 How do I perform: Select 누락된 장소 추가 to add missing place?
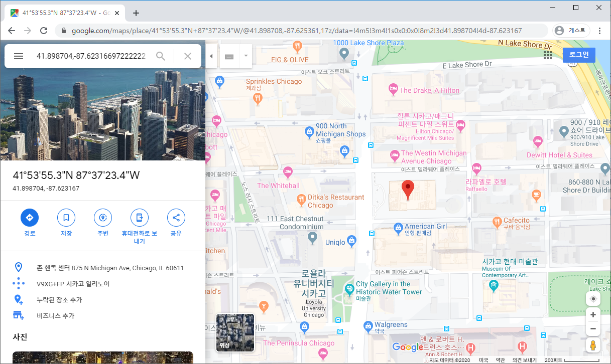click(x=102, y=300)
